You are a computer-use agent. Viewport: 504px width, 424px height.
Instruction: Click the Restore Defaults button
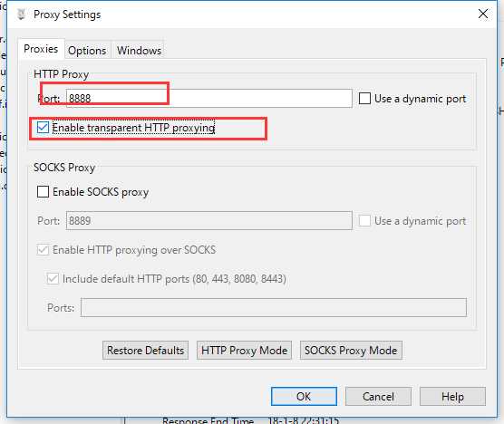pyautogui.click(x=146, y=350)
